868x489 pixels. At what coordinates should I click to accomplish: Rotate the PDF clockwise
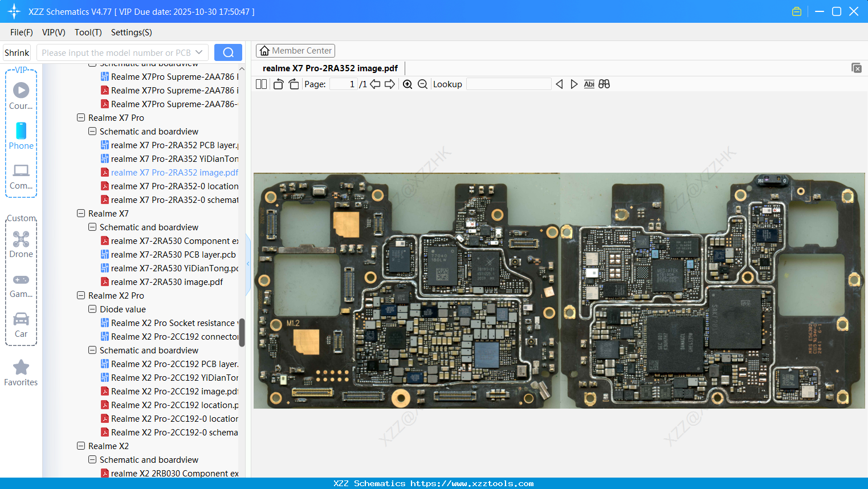[x=294, y=84]
